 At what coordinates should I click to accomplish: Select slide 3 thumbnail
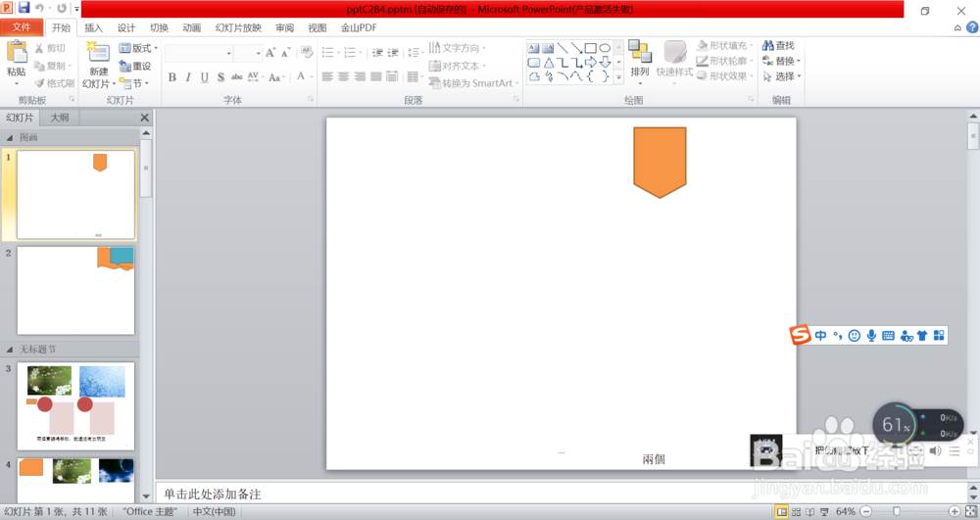[x=75, y=406]
